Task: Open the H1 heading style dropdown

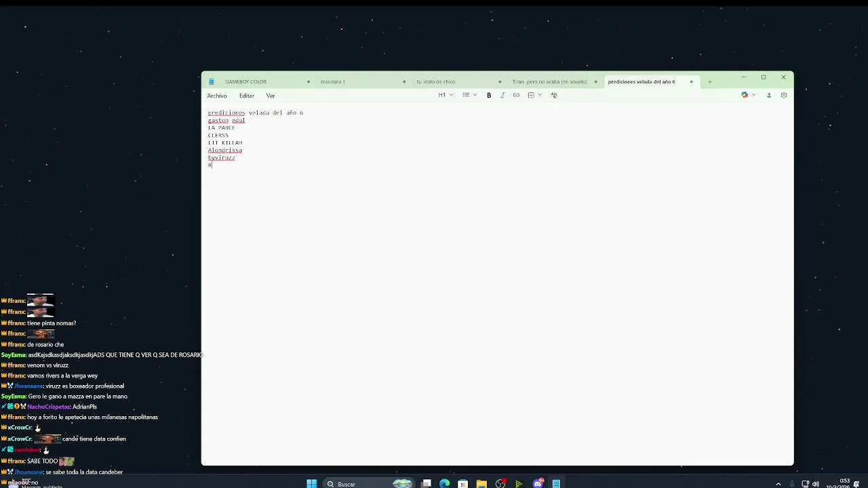Action: (446, 95)
